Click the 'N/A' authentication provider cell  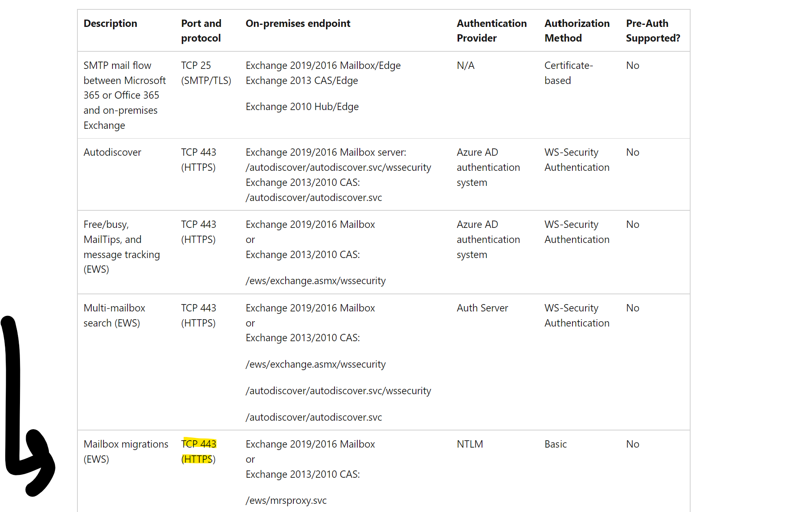click(466, 66)
